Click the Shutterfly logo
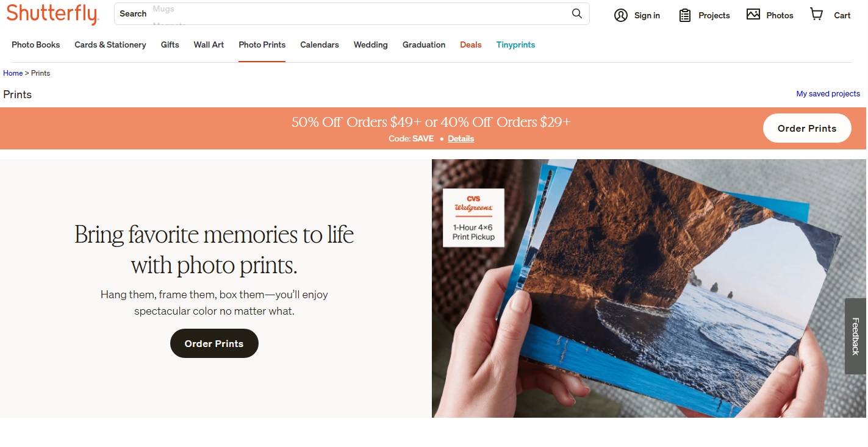The width and height of the screenshot is (868, 447). pyautogui.click(x=52, y=14)
